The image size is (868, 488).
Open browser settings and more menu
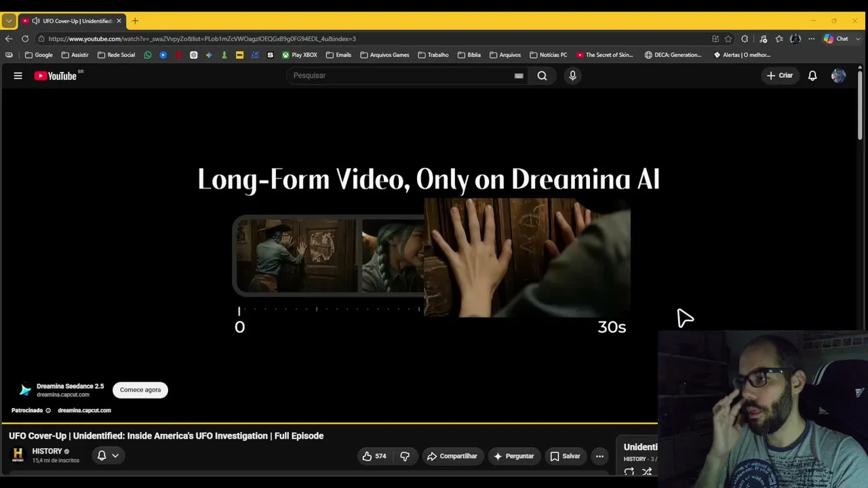point(811,39)
